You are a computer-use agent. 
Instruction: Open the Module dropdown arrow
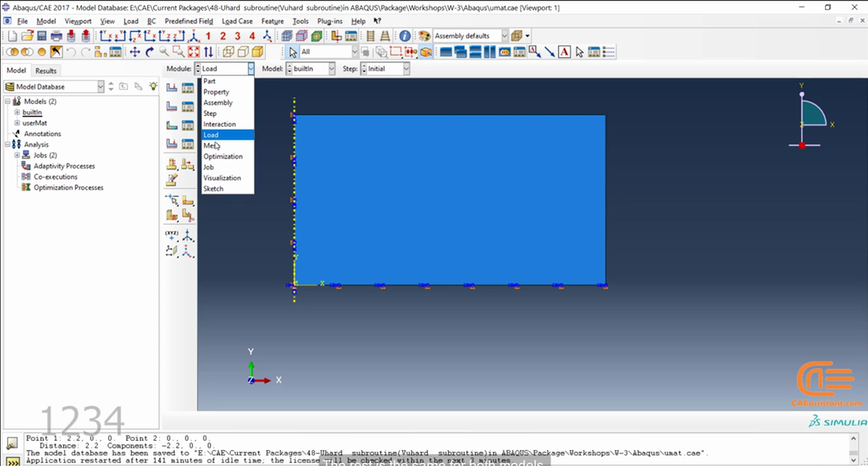point(251,69)
